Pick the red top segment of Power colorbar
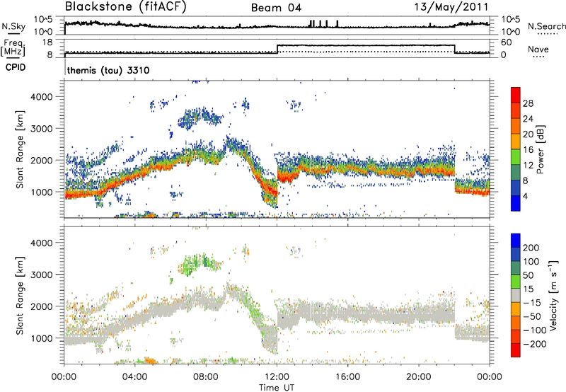The image size is (566, 392). pyautogui.click(x=516, y=95)
